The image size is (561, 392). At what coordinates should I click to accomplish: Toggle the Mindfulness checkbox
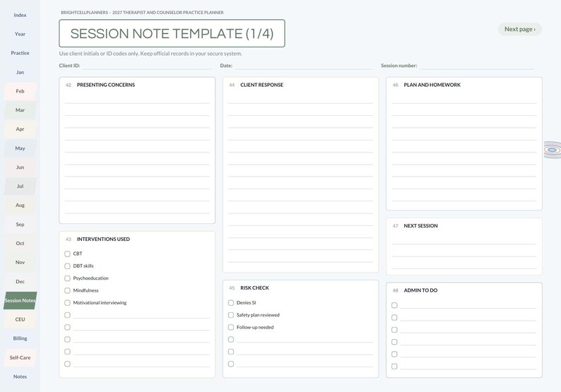[67, 290]
